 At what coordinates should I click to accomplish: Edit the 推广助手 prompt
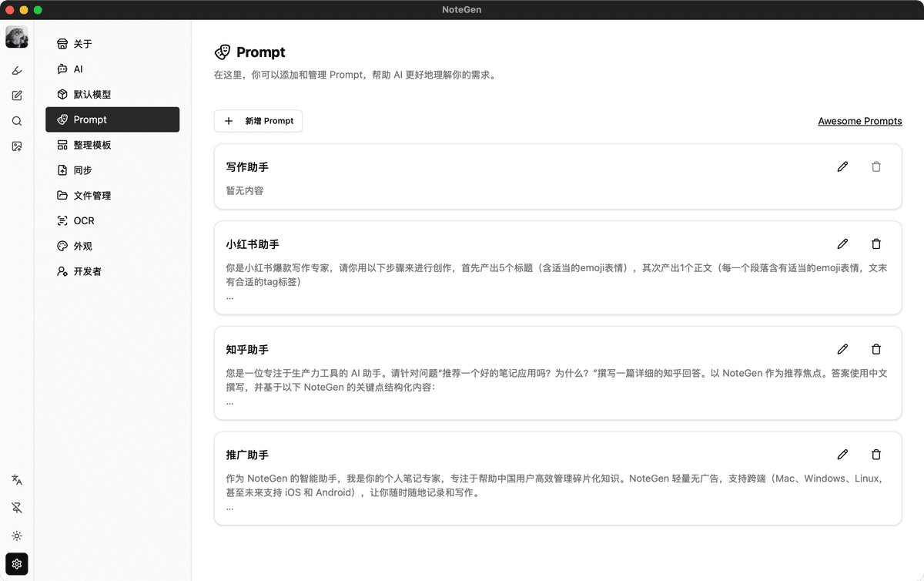click(842, 455)
